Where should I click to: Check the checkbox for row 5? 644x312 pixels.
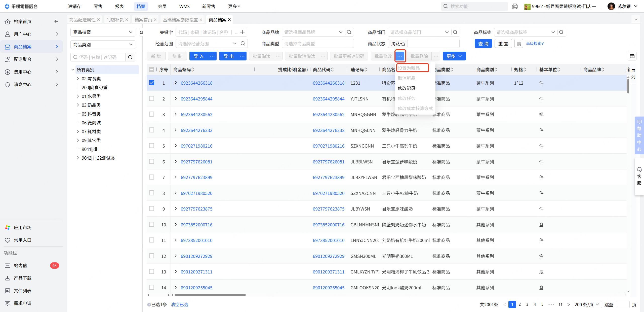151,146
